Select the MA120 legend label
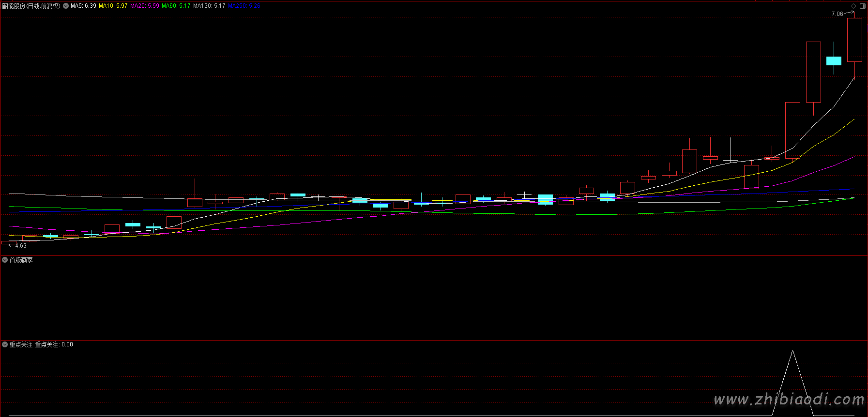 click(x=209, y=6)
